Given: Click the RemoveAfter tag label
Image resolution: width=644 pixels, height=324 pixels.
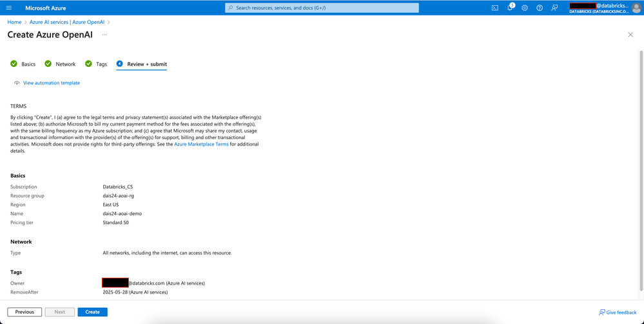Looking at the screenshot, I should 24,292.
